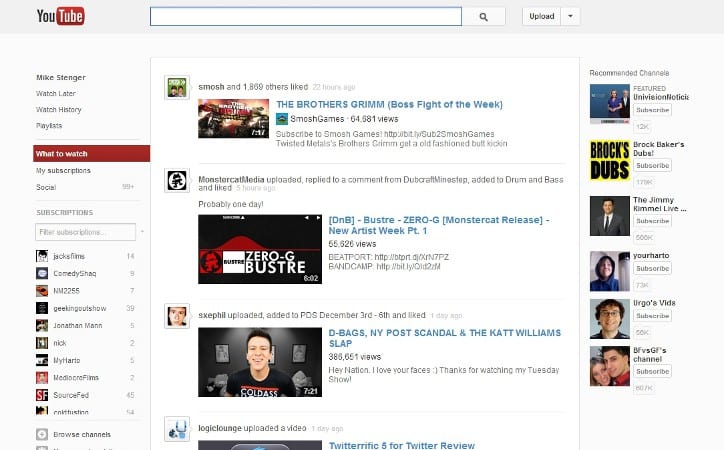
Task: Click the logiclounge user name link
Action: pos(220,428)
